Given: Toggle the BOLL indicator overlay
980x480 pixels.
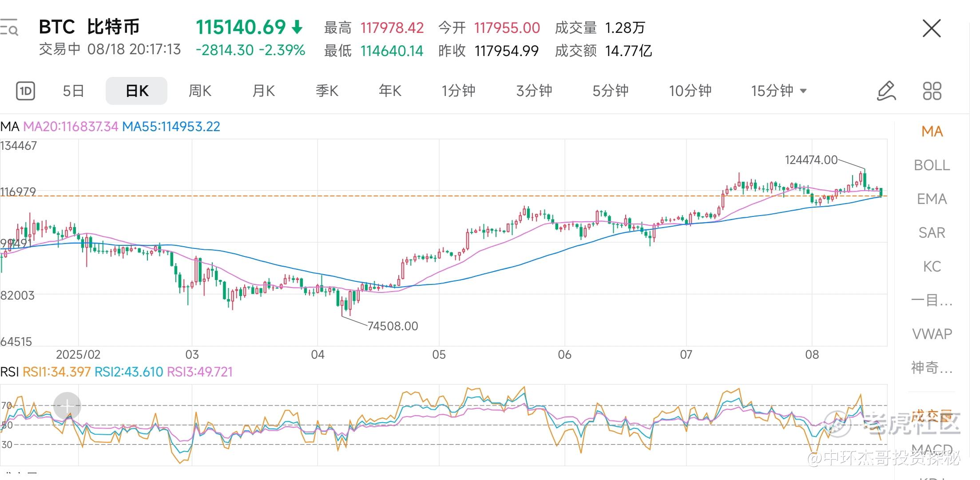Looking at the screenshot, I should click(x=932, y=165).
